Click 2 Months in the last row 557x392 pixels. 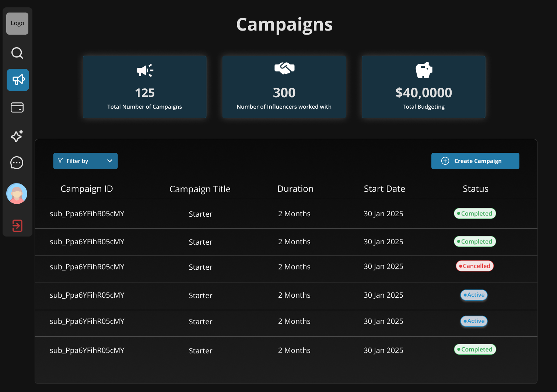click(294, 350)
